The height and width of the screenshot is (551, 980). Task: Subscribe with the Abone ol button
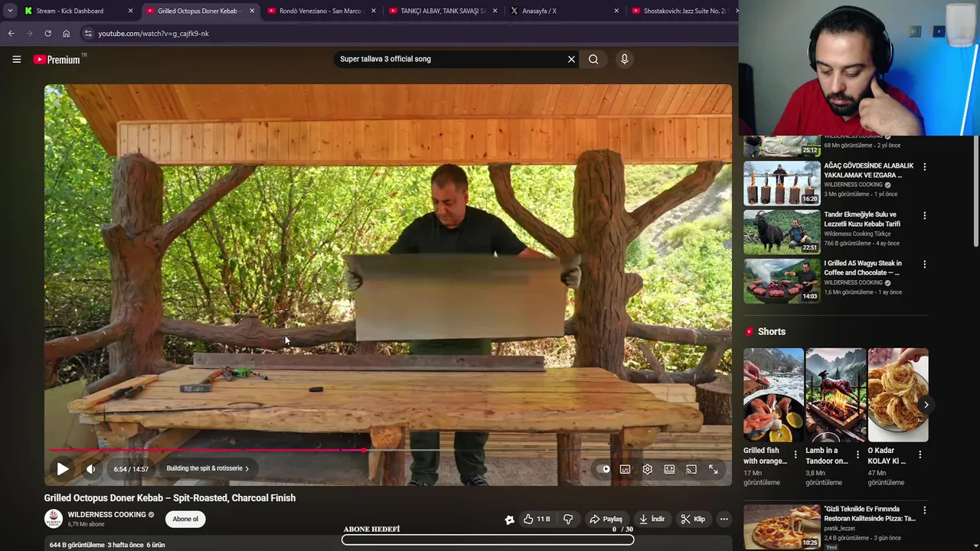coord(185,519)
